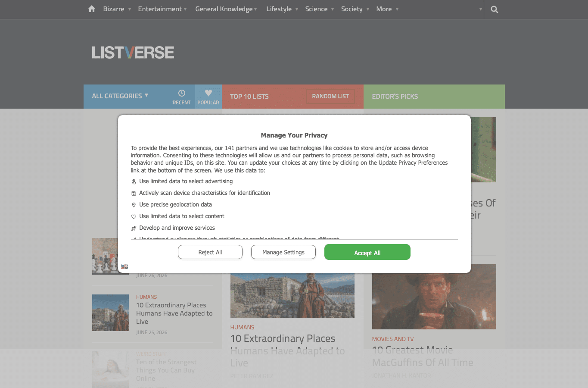Click 'Develop and improve services' text
The height and width of the screenshot is (388, 588).
click(x=177, y=228)
